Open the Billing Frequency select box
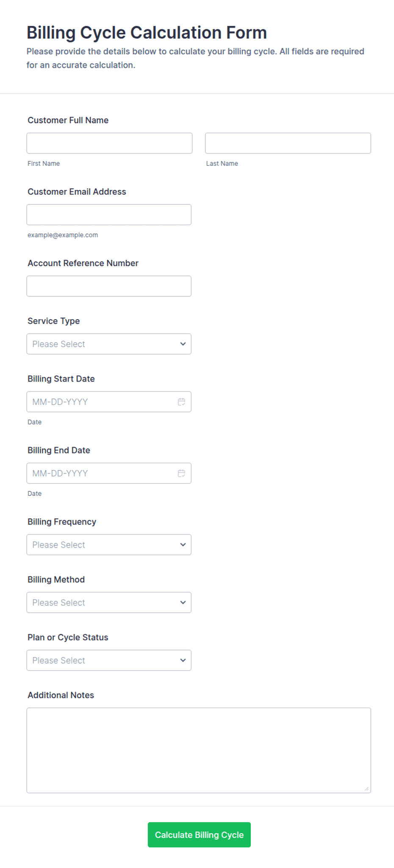The width and height of the screenshot is (394, 868). click(x=109, y=545)
